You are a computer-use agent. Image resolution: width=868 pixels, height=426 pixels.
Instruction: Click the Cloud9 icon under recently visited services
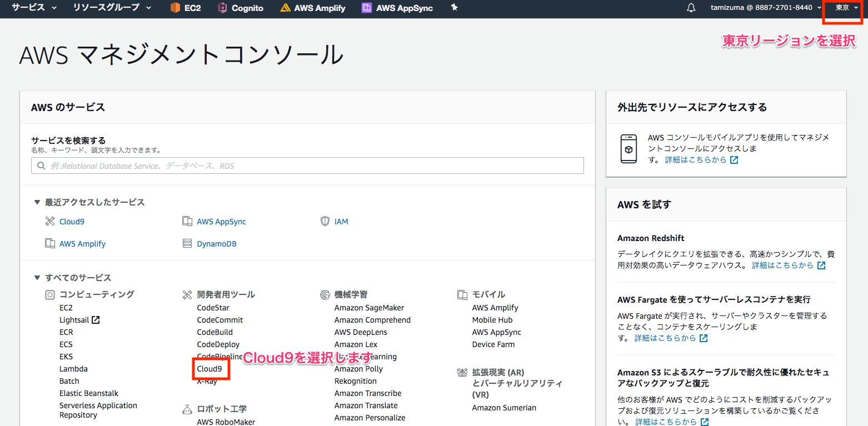(50, 221)
